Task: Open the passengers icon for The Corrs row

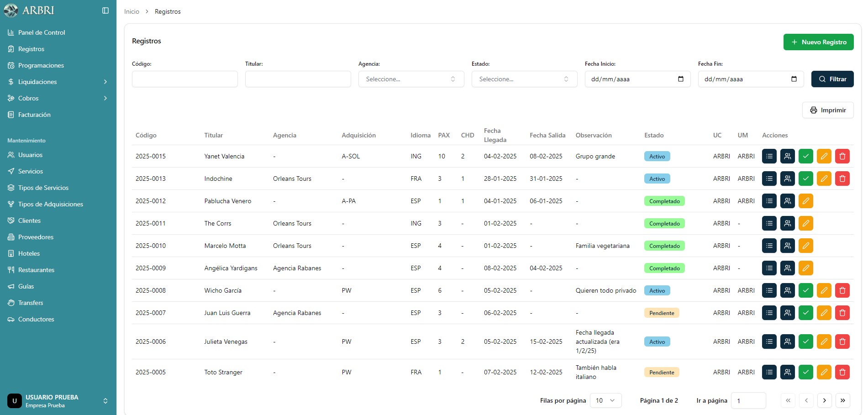Action: [x=787, y=223]
